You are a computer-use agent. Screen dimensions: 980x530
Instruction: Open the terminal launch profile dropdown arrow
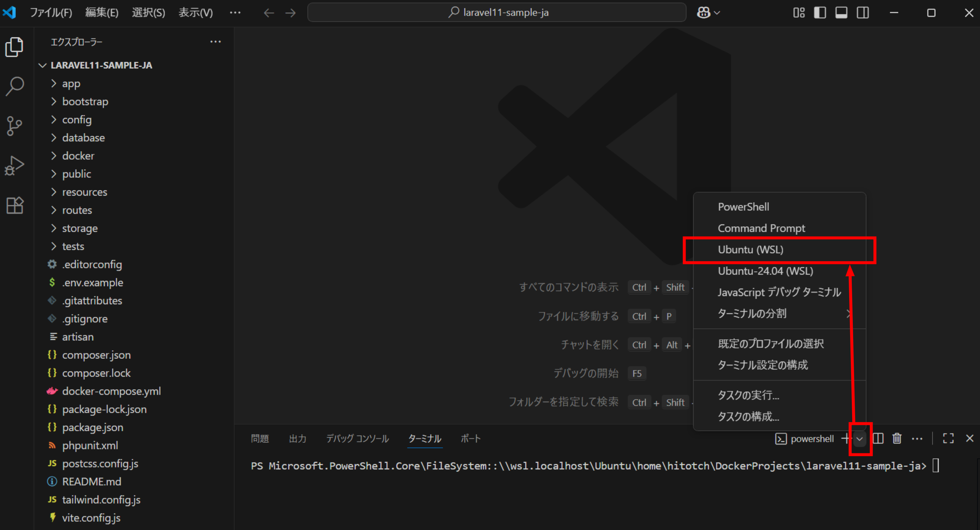pyautogui.click(x=859, y=439)
